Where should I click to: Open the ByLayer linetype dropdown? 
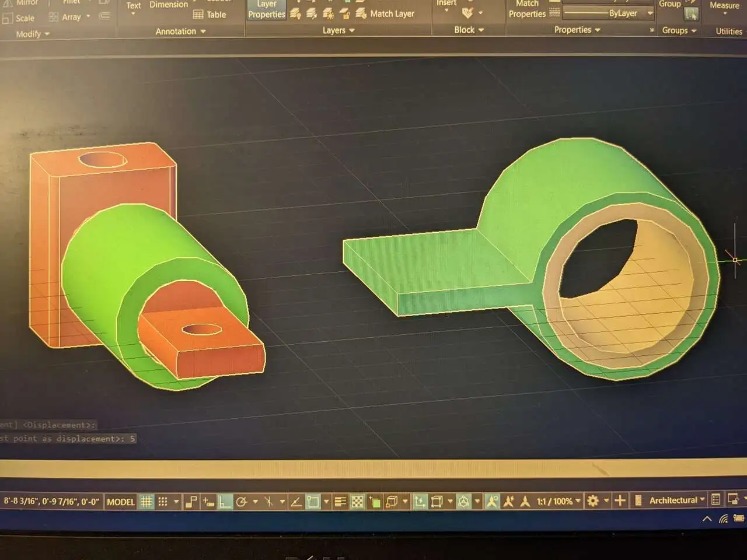650,13
